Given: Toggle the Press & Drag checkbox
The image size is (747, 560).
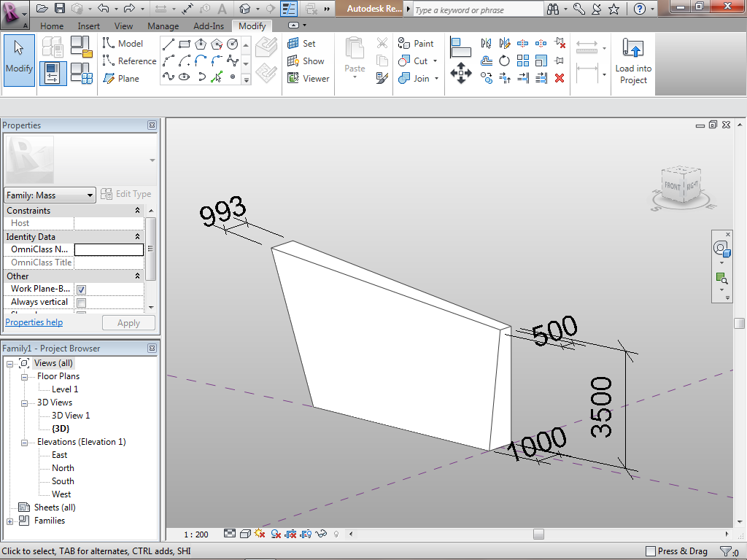Looking at the screenshot, I should (x=651, y=551).
